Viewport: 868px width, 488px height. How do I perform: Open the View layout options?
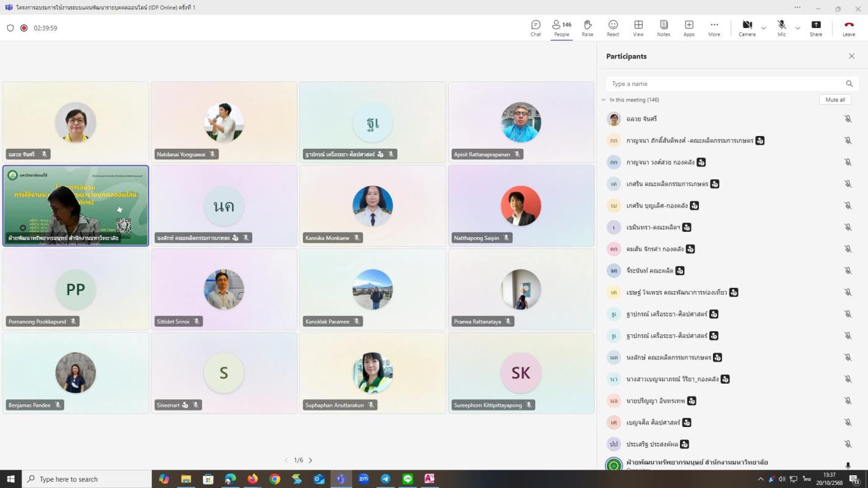[x=638, y=28]
